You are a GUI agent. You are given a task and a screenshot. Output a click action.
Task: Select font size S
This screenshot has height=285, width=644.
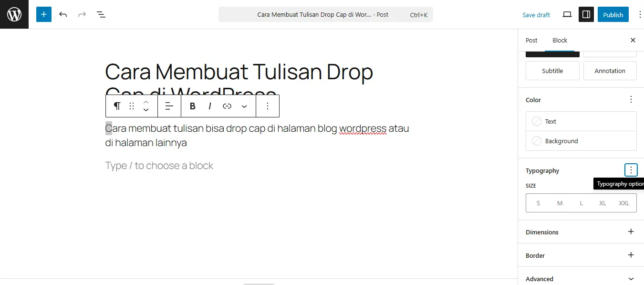coord(538,203)
